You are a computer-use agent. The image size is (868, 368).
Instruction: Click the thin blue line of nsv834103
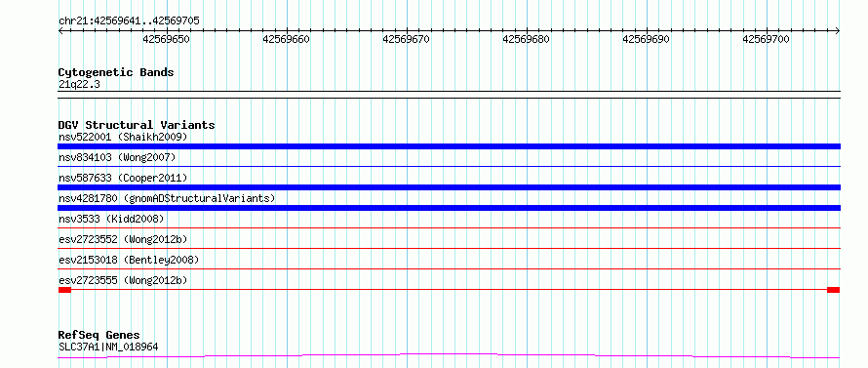click(449, 166)
